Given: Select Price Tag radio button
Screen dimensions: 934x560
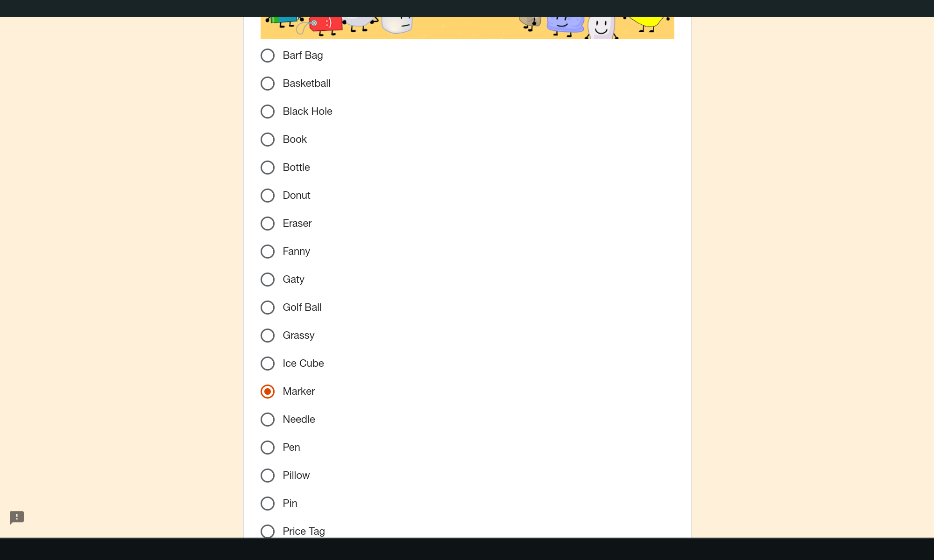Looking at the screenshot, I should pyautogui.click(x=268, y=531).
